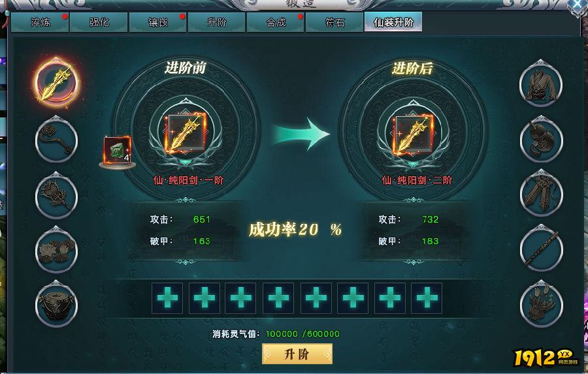Add material to last plus slot

pos(427,298)
